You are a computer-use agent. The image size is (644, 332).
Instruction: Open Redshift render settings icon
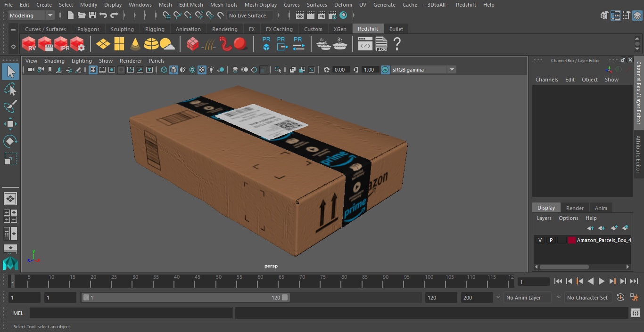tap(78, 44)
